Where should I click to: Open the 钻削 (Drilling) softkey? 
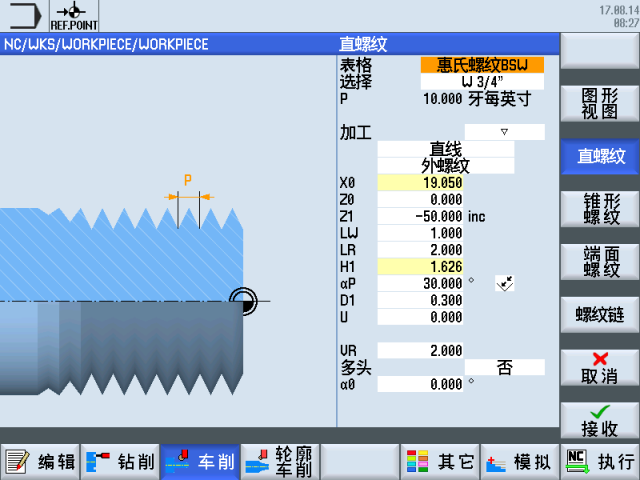[x=120, y=462]
